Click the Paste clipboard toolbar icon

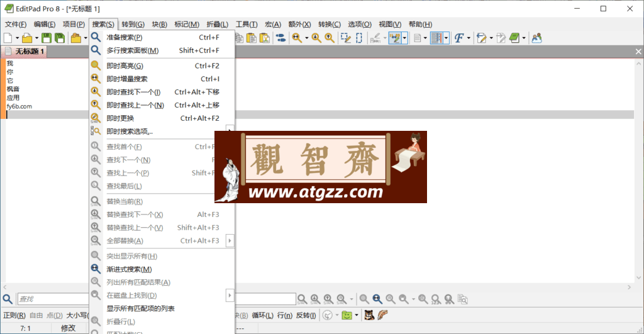tap(252, 38)
